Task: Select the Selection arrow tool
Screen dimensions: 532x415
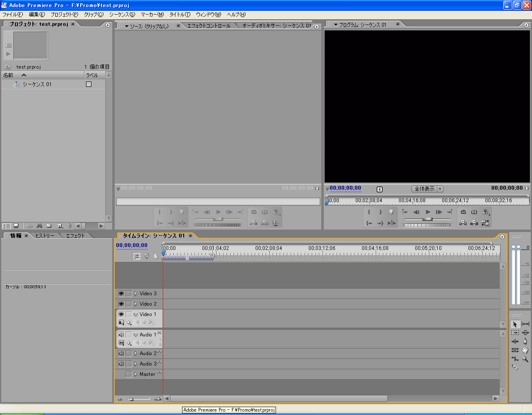Action: tap(515, 324)
